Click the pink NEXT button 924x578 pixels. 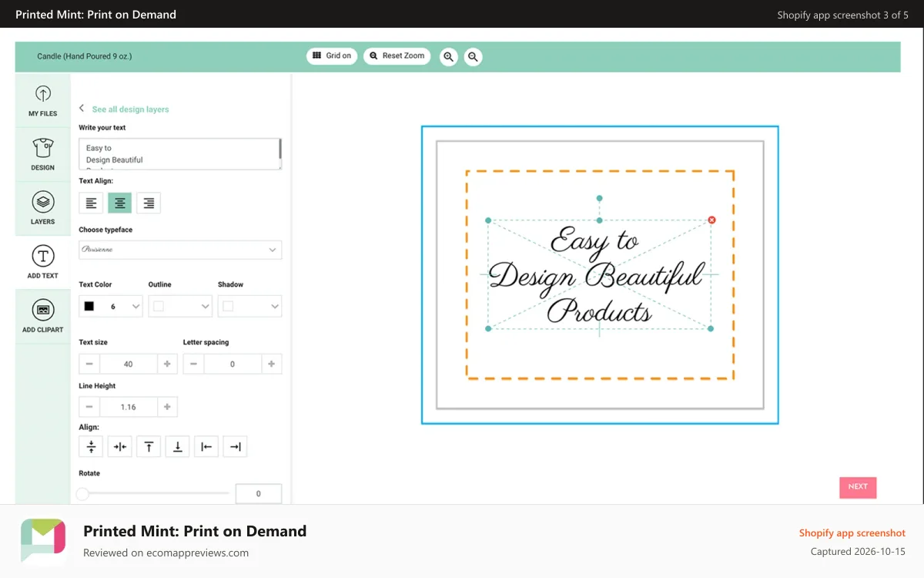858,487
